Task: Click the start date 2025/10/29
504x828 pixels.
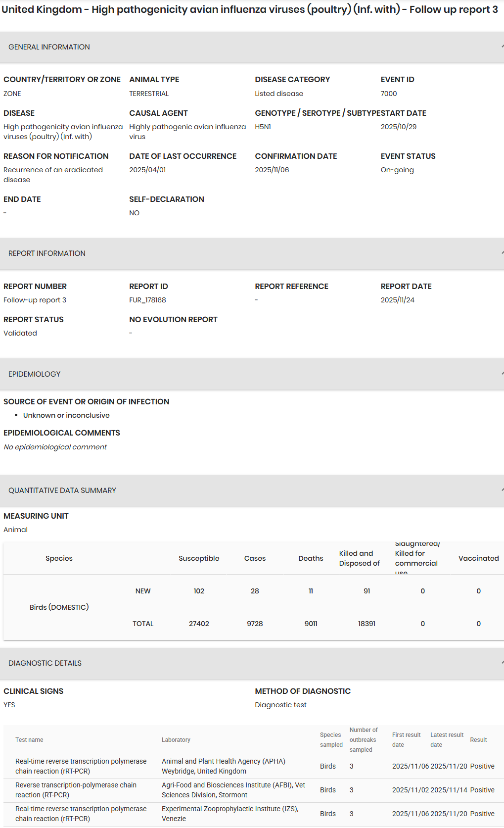Action: [x=399, y=127]
